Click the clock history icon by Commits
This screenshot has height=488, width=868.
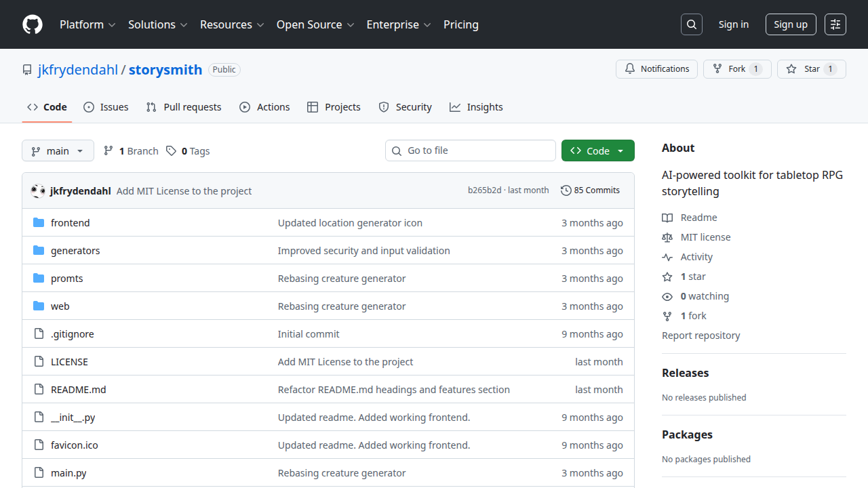pyautogui.click(x=566, y=190)
